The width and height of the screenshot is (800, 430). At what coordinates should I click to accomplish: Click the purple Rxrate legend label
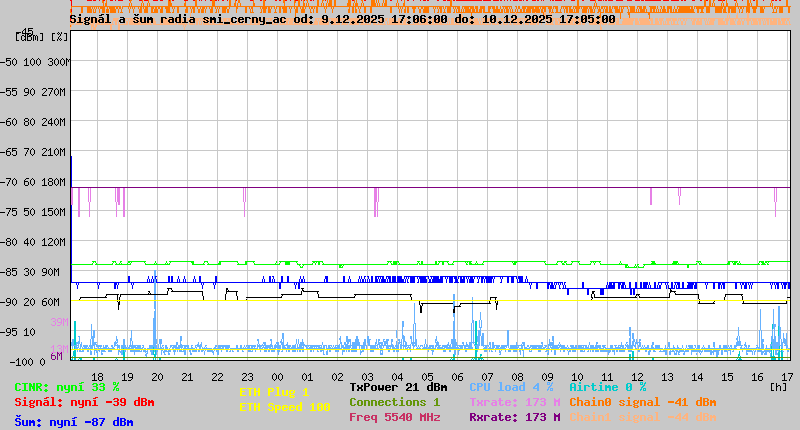point(514,417)
